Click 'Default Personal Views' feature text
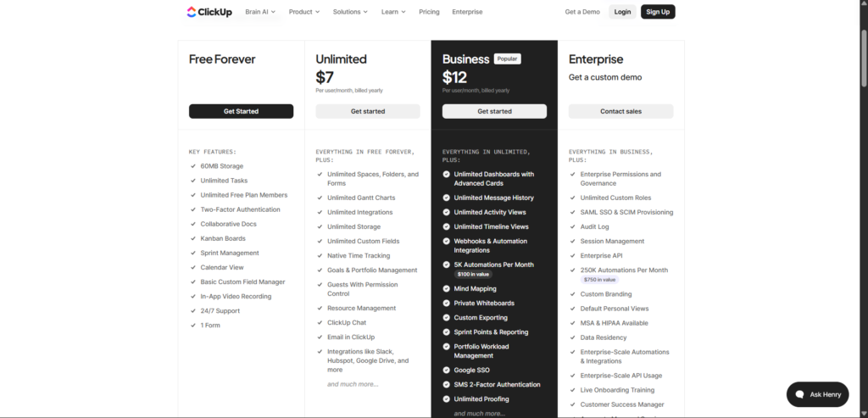This screenshot has width=868, height=418. [615, 309]
